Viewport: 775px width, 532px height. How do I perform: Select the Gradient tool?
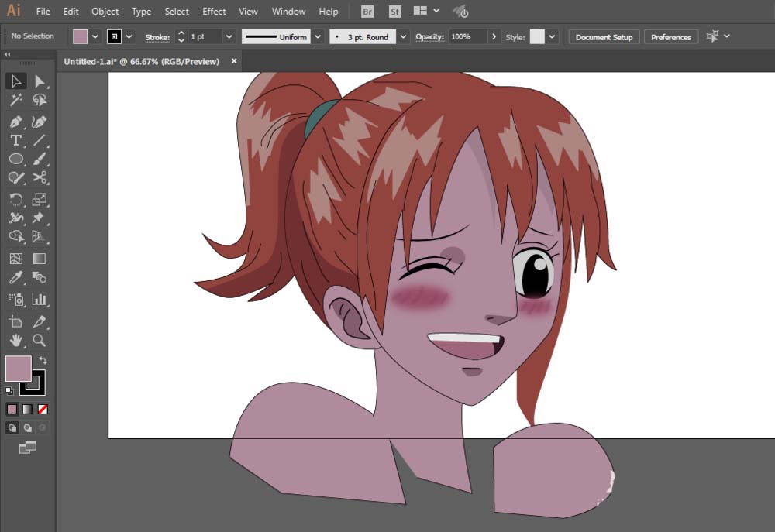coord(39,259)
